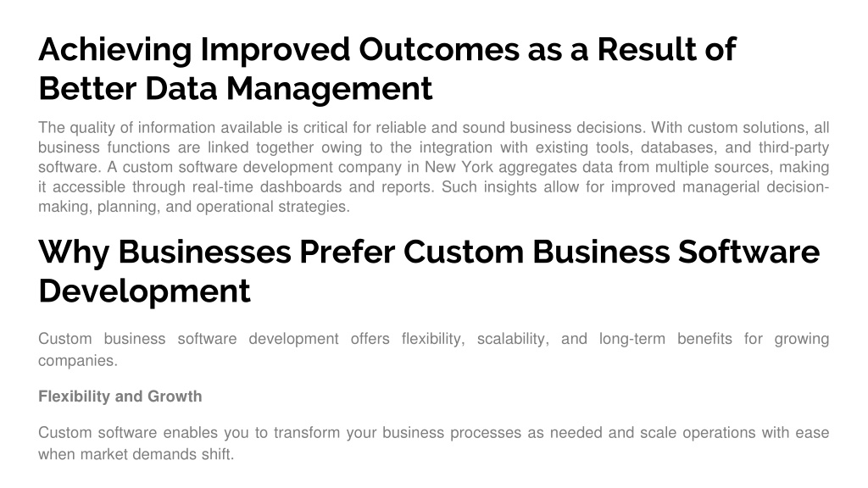Click the 'Flexibility and Growth' bold subheading
This screenshot has width=868, height=488.
tap(120, 396)
